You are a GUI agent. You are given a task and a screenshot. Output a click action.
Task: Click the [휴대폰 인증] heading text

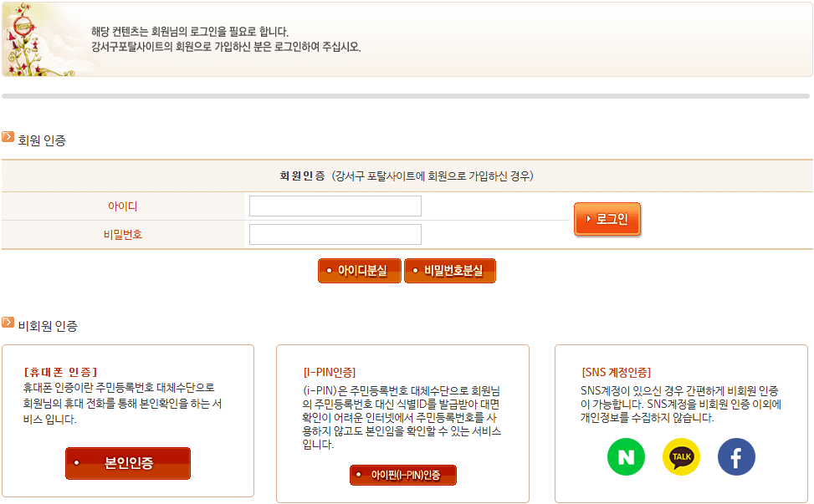[x=60, y=372]
